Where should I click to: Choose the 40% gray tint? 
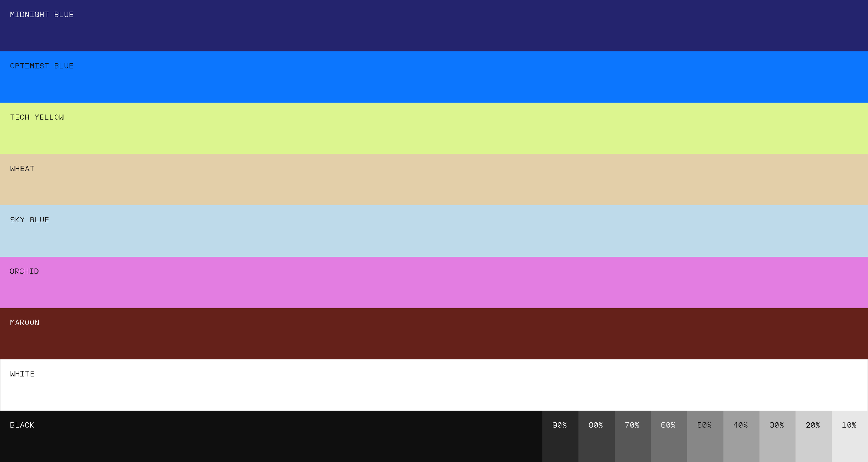point(741,436)
